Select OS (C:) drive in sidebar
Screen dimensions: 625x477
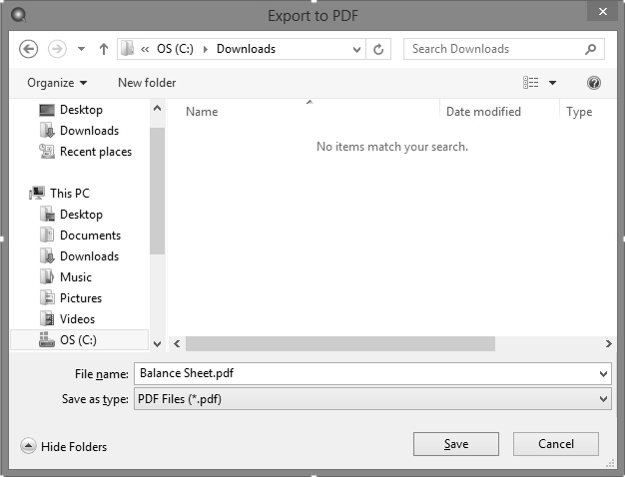coord(81,340)
